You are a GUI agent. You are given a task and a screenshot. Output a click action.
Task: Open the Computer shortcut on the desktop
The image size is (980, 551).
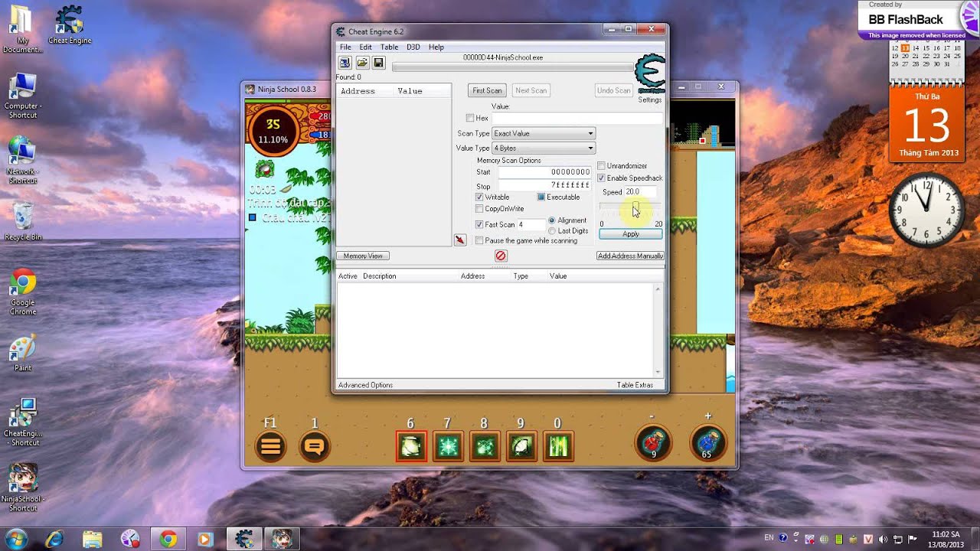[23, 95]
